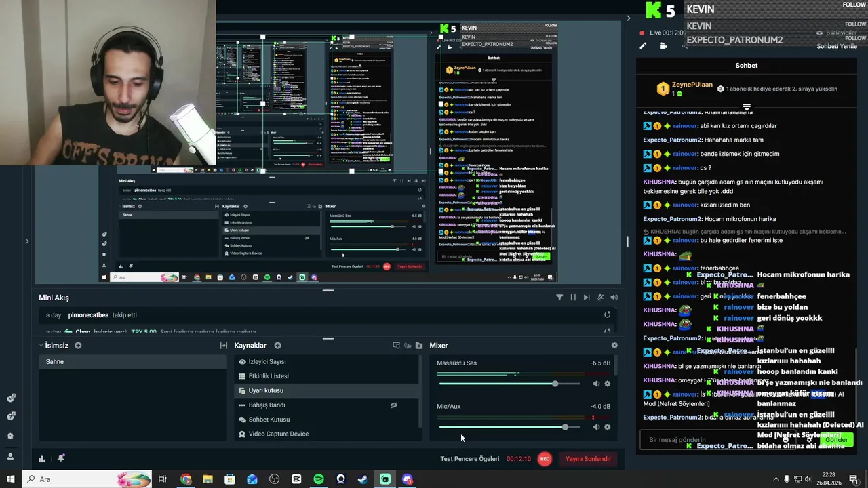
Task: Pause the Mini Akış alert queue
Action: [x=573, y=297]
